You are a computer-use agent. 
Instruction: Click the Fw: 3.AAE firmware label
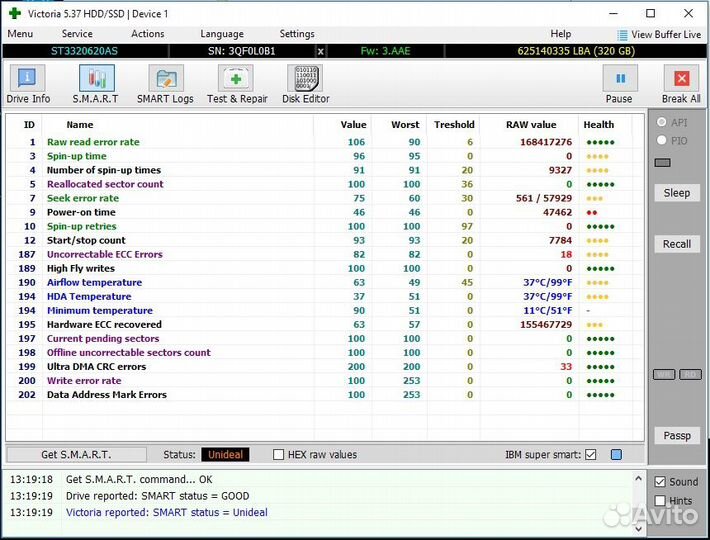385,51
